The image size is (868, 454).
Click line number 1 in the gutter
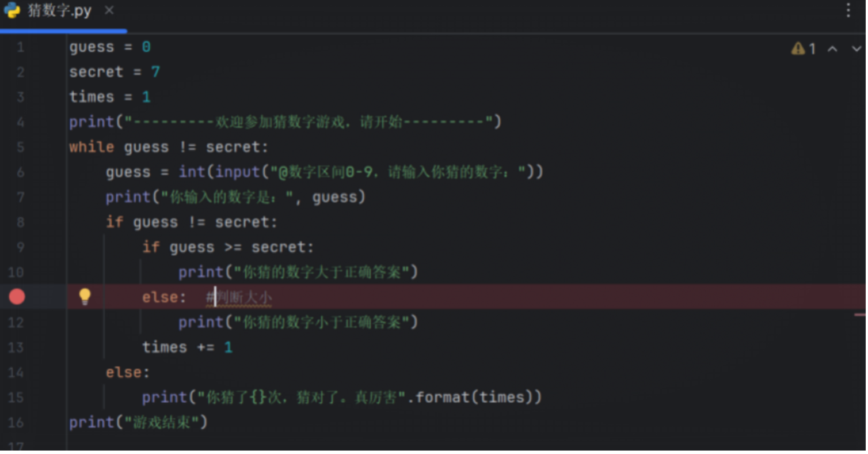pos(21,47)
